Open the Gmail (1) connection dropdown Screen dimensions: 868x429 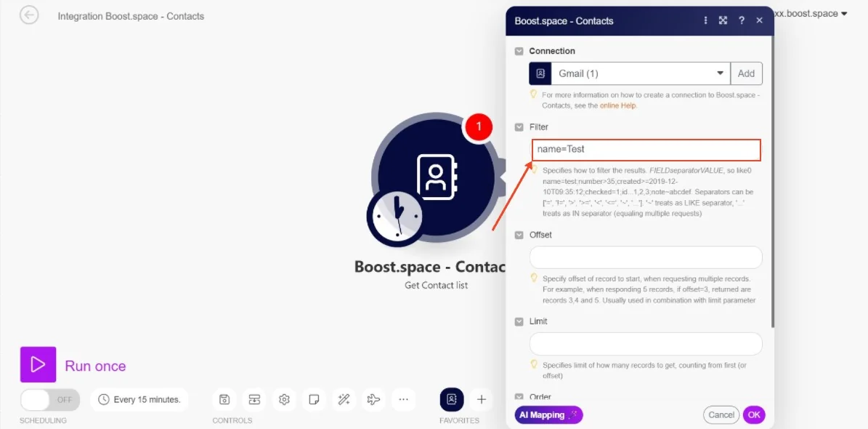tap(641, 73)
